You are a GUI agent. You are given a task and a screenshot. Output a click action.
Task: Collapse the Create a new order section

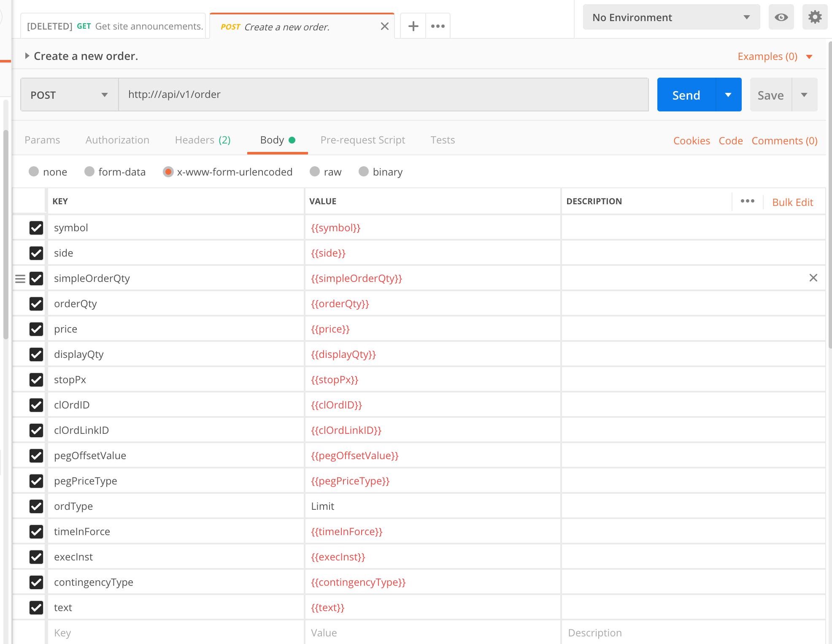[x=27, y=55]
